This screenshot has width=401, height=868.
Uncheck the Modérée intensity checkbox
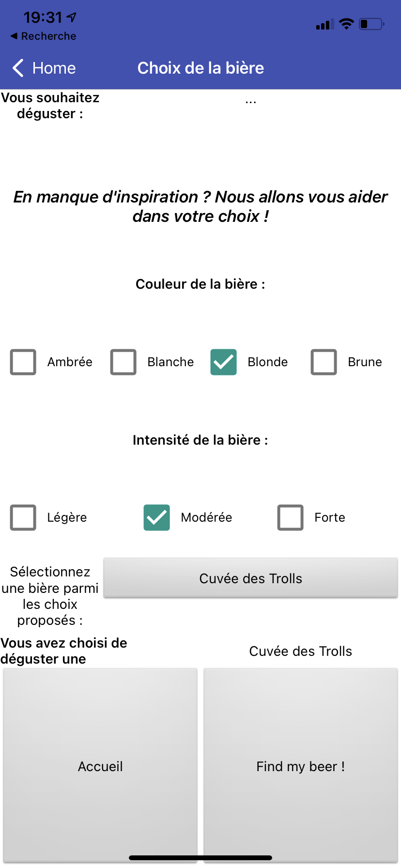157,517
